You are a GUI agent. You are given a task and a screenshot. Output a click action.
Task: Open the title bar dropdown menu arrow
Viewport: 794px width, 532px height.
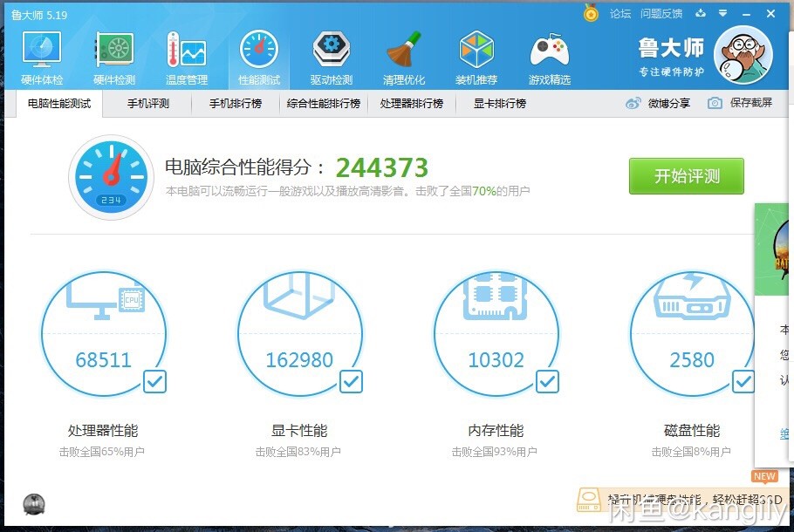coord(723,14)
